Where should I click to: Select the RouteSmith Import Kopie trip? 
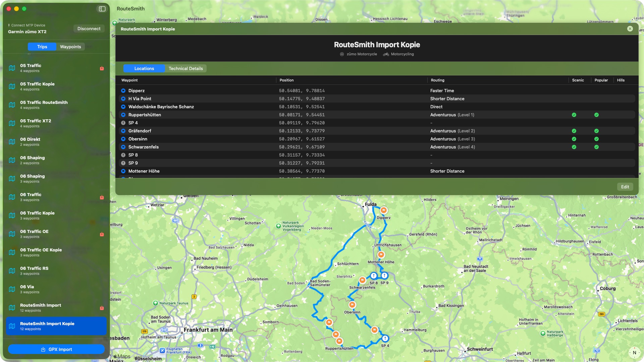pos(56,326)
